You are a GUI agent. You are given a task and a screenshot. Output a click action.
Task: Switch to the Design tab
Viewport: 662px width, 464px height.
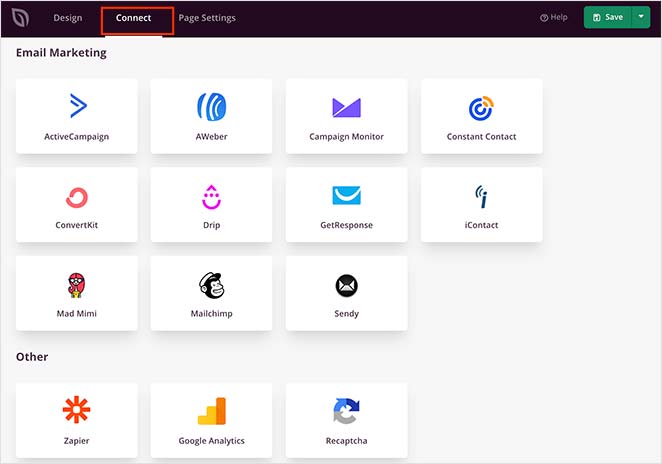click(x=68, y=18)
